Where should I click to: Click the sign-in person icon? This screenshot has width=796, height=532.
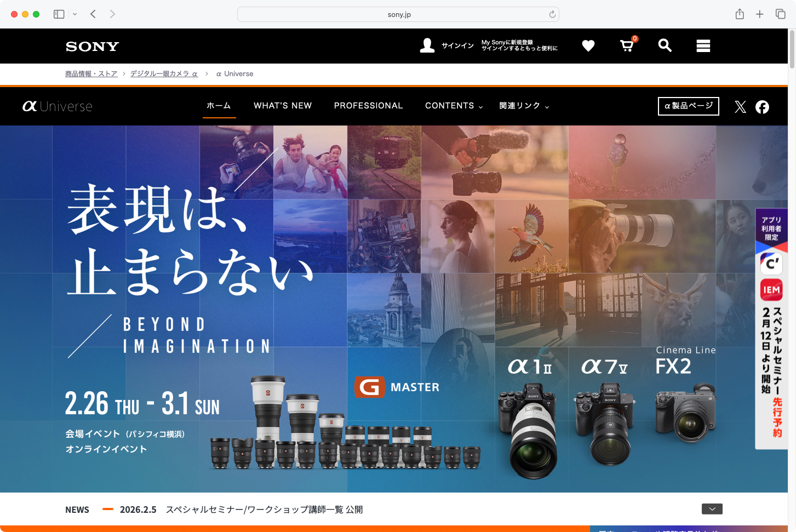pos(427,45)
